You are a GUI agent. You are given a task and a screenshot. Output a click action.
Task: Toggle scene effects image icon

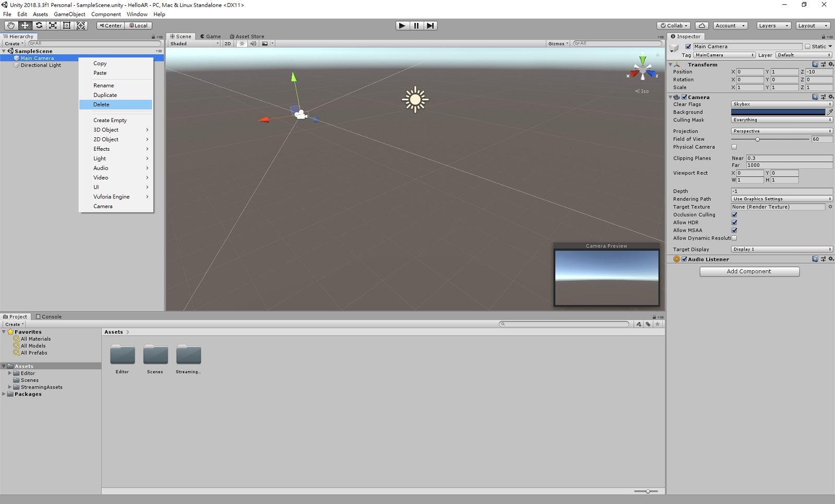[x=265, y=44]
